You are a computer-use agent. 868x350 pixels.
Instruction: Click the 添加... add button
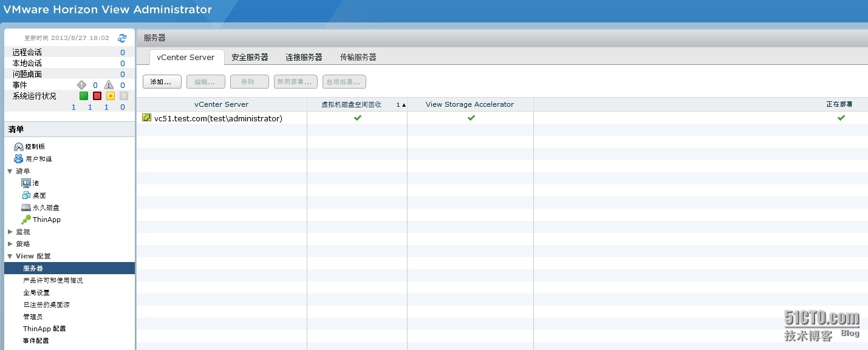click(x=162, y=82)
